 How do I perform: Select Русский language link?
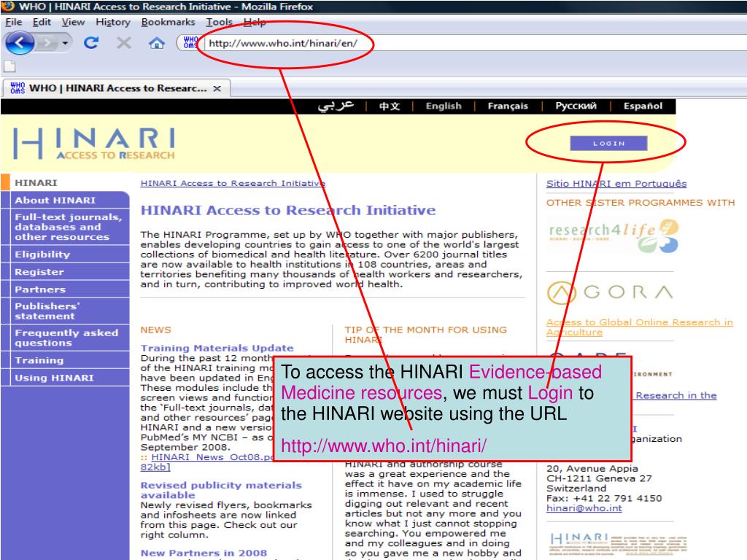click(576, 106)
